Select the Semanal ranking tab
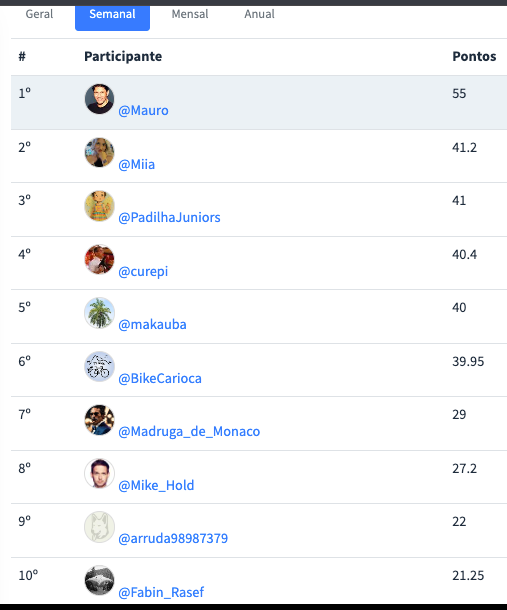The width and height of the screenshot is (507, 610). (x=112, y=16)
